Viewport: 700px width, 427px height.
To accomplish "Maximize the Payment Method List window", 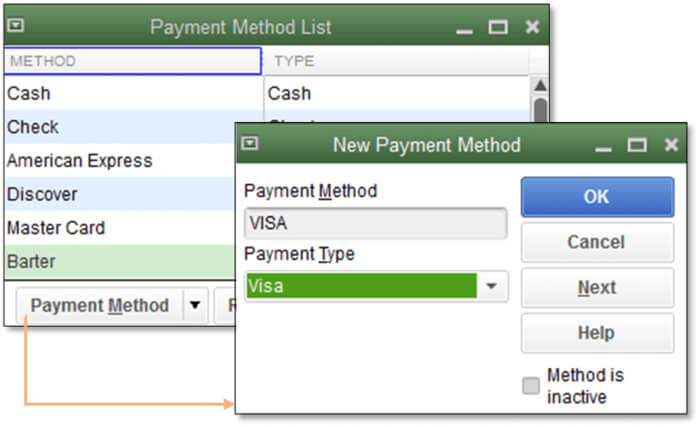I will tap(497, 27).
